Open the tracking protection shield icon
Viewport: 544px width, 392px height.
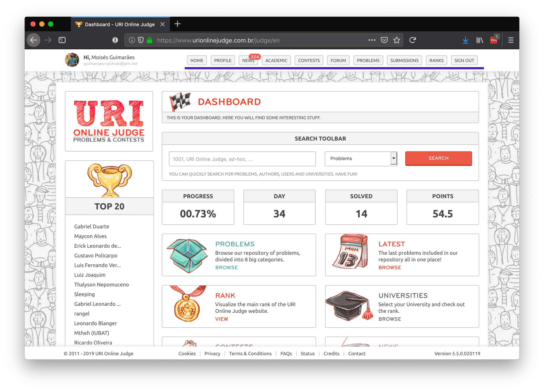(141, 40)
